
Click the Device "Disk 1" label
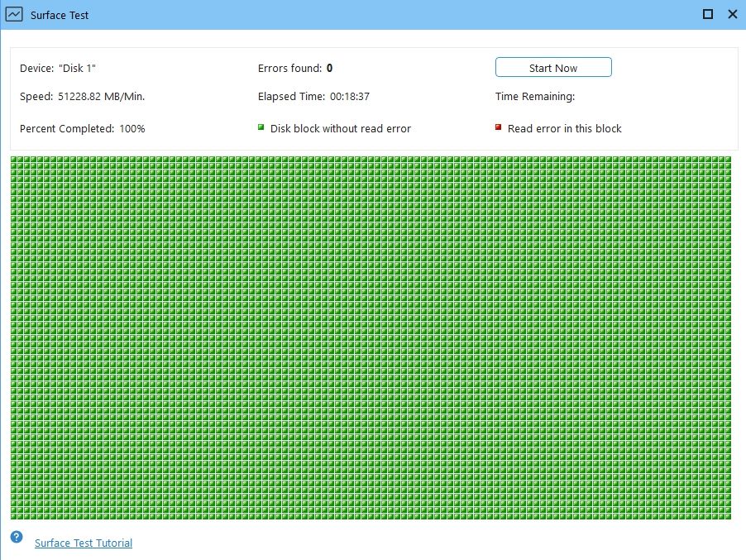point(58,68)
